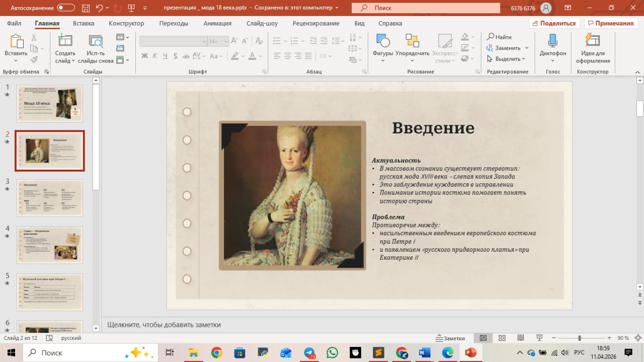Click the Найти search button
Viewport: 644px width, 362px height.
pos(499,37)
